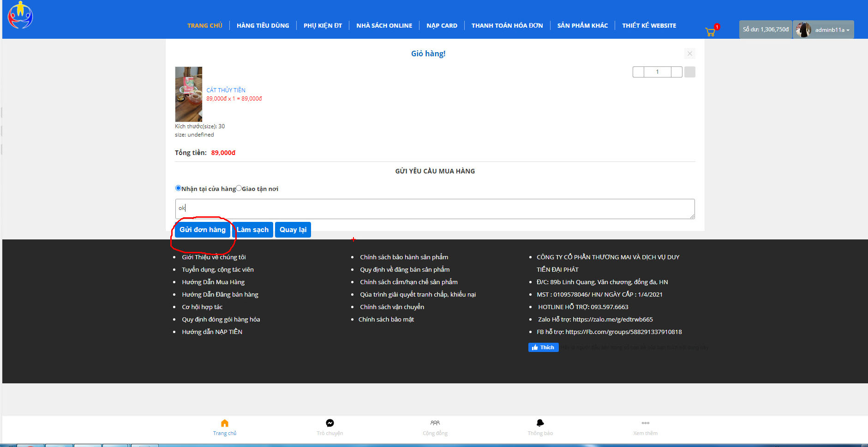Open NẠP CARD menu item
Image resolution: width=868 pixels, height=447 pixels.
pyautogui.click(x=442, y=26)
